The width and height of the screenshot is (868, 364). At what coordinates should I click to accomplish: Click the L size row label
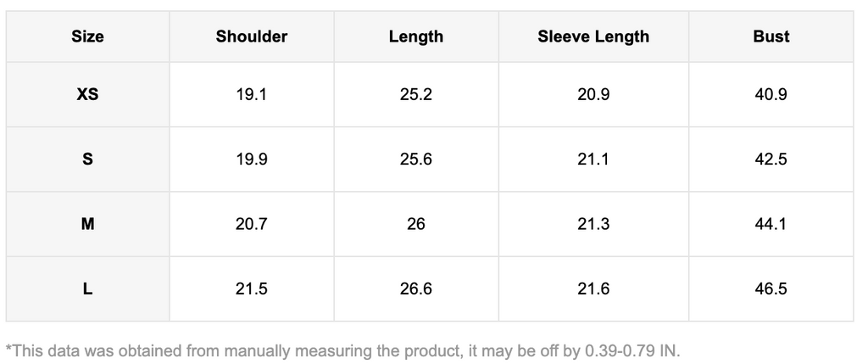point(87,288)
